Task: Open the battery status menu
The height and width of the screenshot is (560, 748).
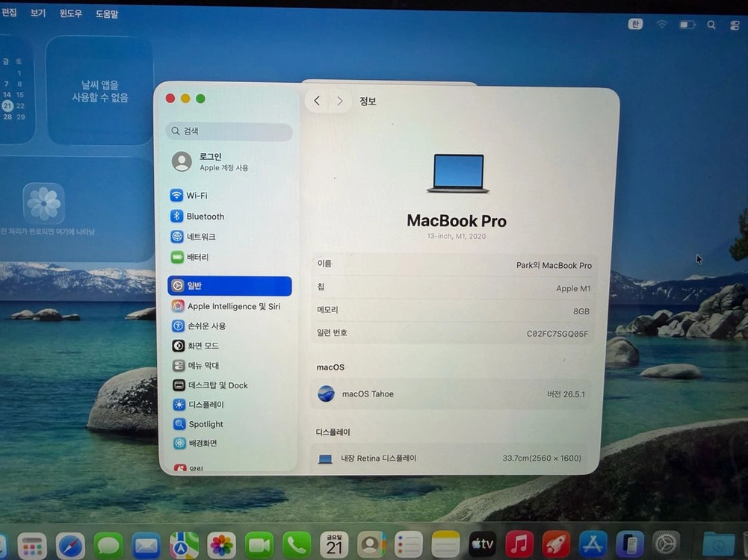Action: [687, 25]
